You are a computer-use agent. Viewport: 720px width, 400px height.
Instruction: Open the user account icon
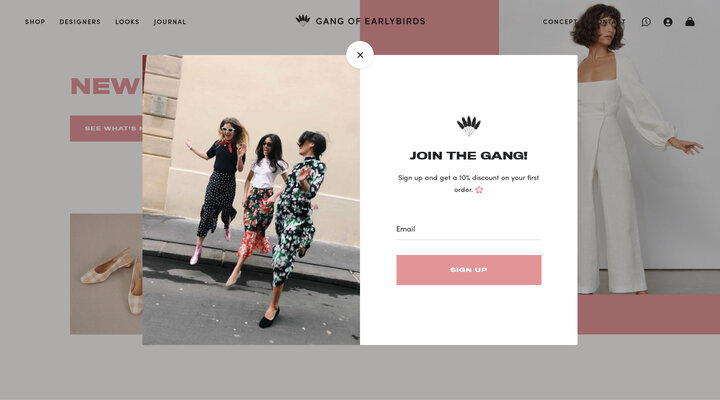click(x=668, y=22)
